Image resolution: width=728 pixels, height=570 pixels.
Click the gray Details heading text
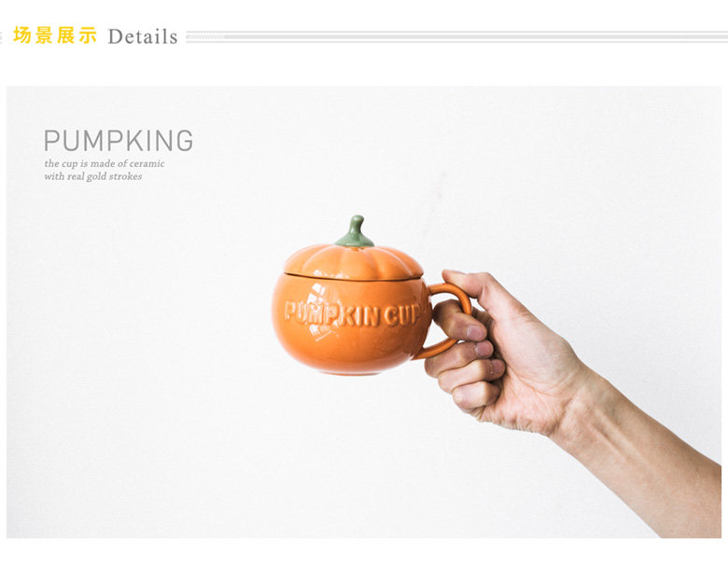click(x=143, y=36)
